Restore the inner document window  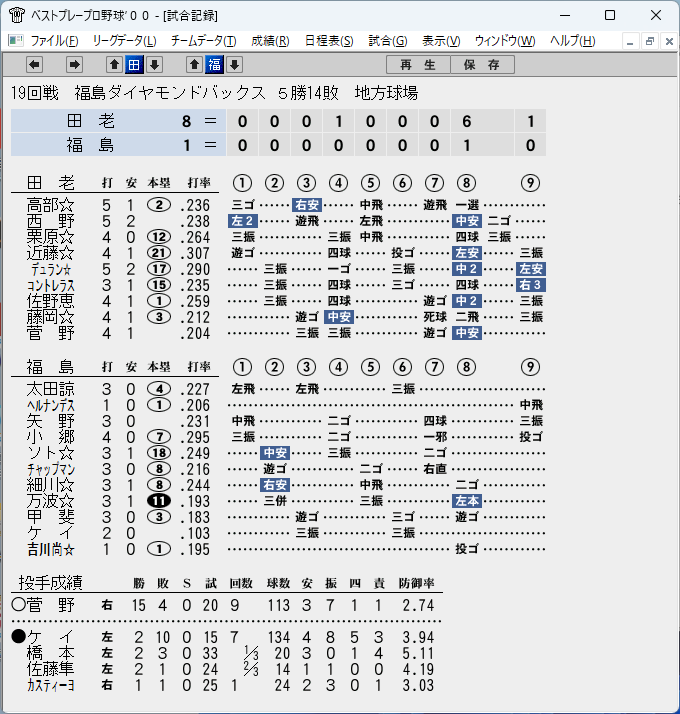pos(650,41)
